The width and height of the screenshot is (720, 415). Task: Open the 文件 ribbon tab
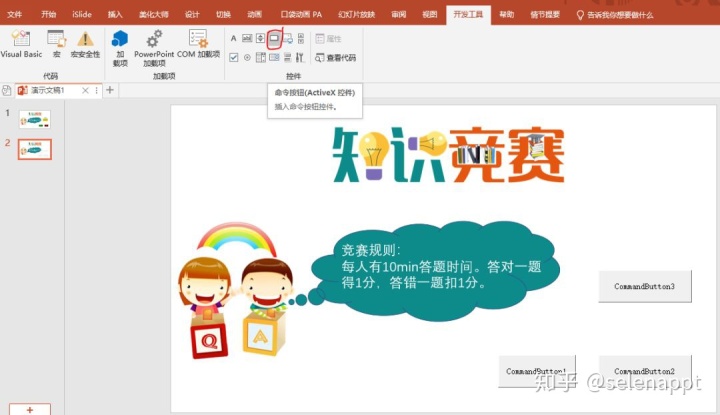[15, 14]
